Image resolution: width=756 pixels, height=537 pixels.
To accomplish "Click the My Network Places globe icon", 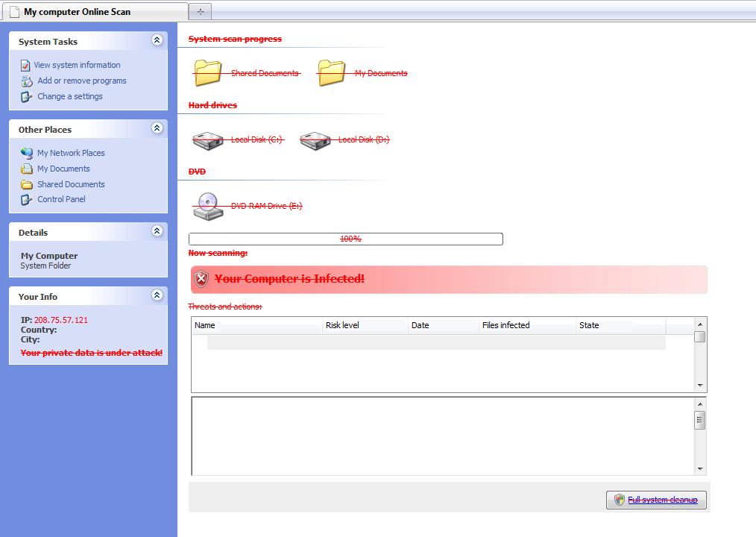I will point(27,153).
